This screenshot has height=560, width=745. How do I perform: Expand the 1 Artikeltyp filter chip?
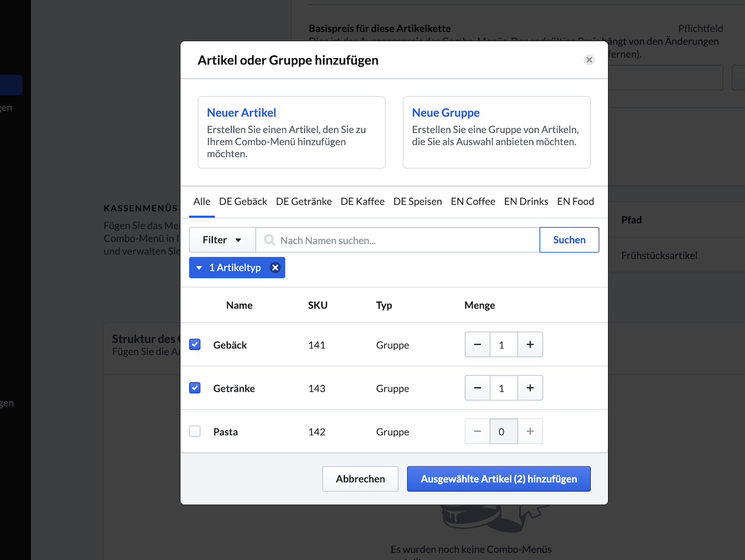(x=199, y=268)
